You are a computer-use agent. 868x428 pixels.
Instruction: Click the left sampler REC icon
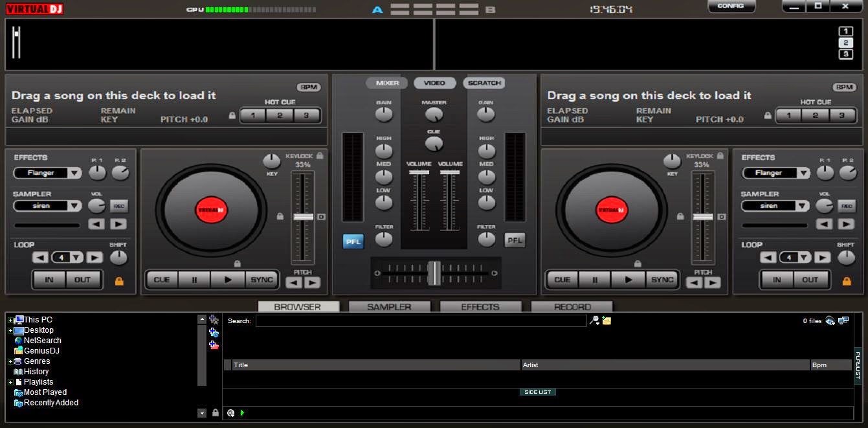pos(119,206)
